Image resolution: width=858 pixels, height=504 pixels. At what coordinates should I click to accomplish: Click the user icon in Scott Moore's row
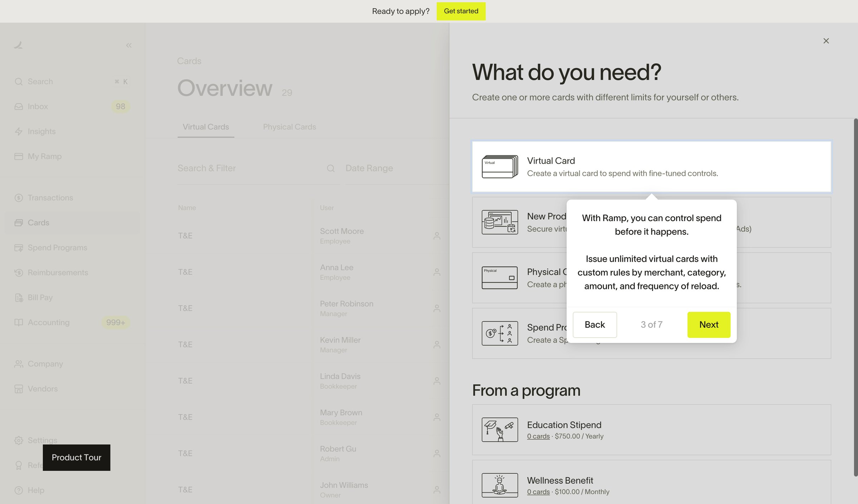coord(437,236)
